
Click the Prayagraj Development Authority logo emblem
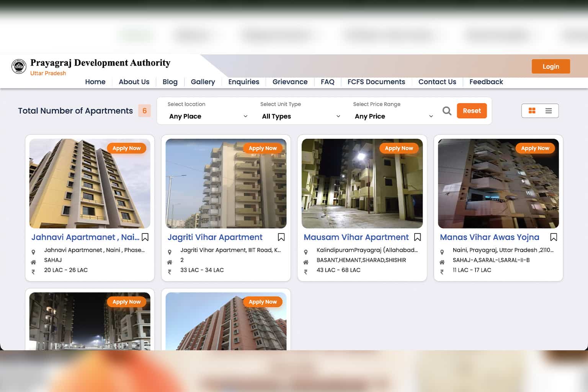[19, 67]
